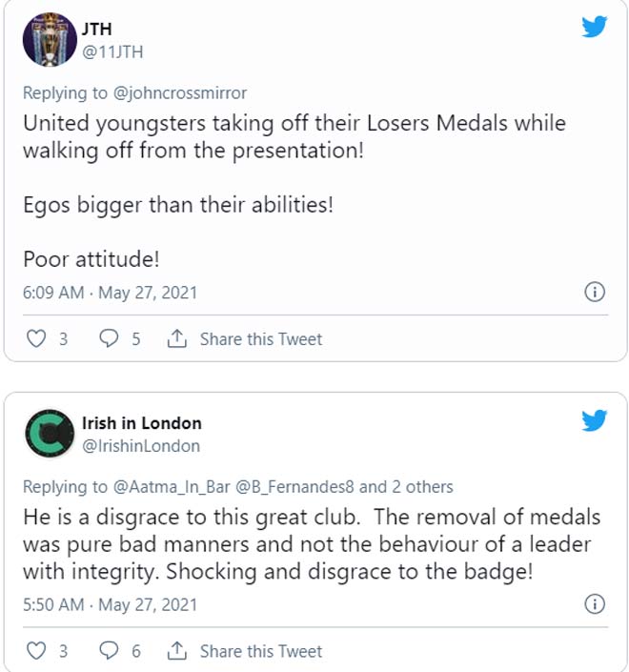The width and height of the screenshot is (629, 672).
Task: Open comment bubble on Irish in London tweet
Action: pyautogui.click(x=109, y=651)
